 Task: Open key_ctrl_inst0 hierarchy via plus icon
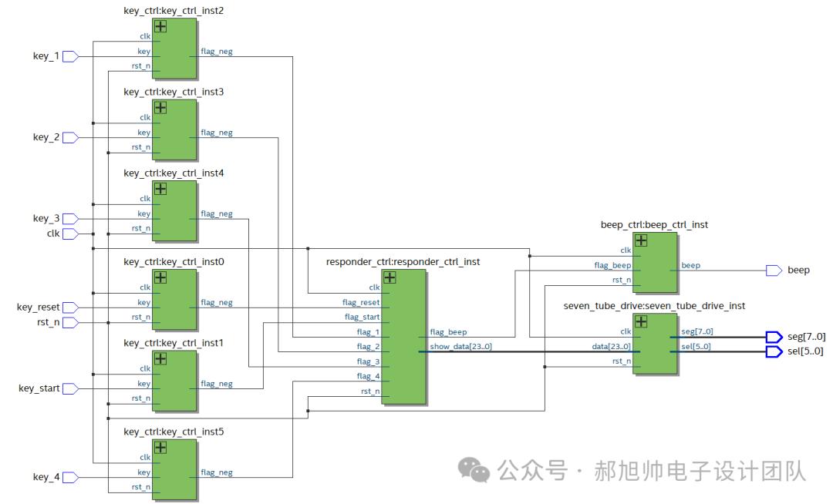160,277
